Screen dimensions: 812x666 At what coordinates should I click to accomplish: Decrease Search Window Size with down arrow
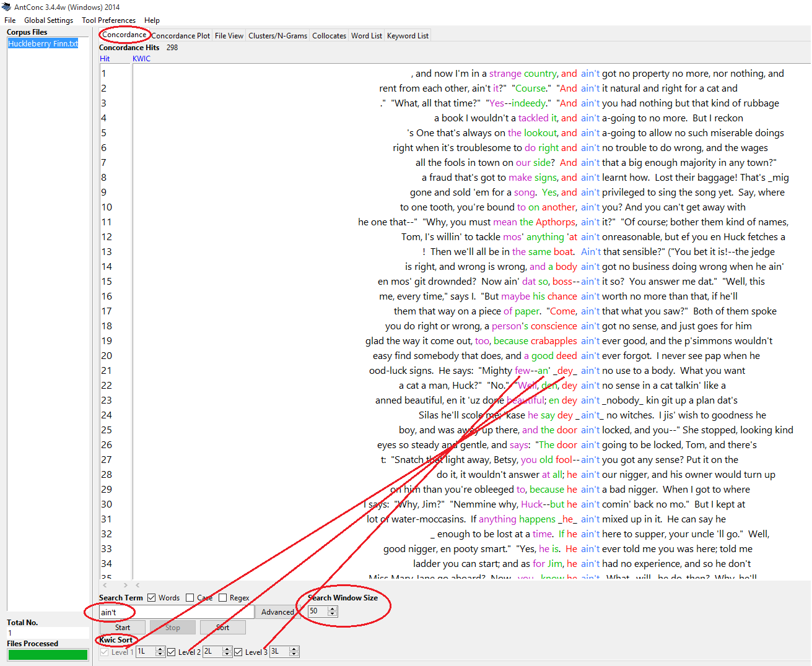(x=333, y=614)
